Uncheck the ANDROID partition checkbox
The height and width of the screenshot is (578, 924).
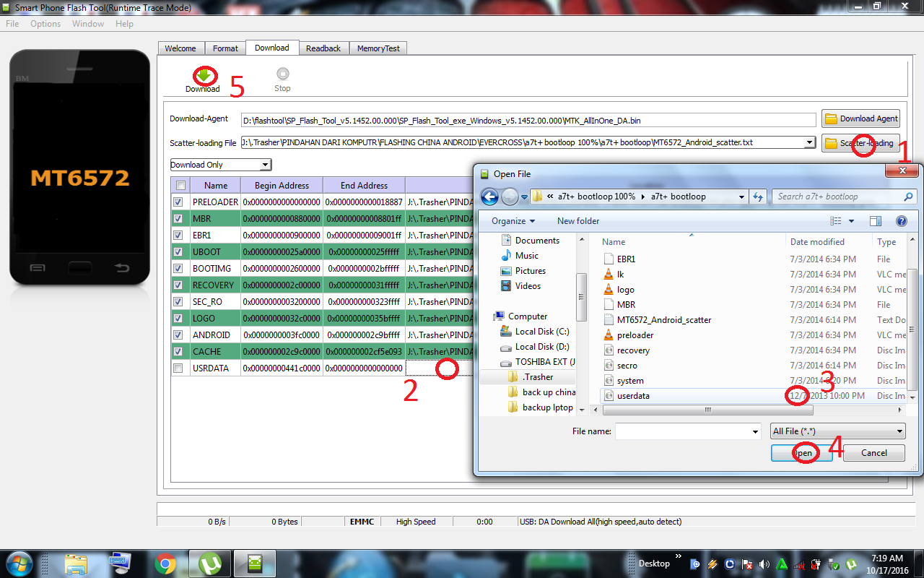[x=178, y=335]
